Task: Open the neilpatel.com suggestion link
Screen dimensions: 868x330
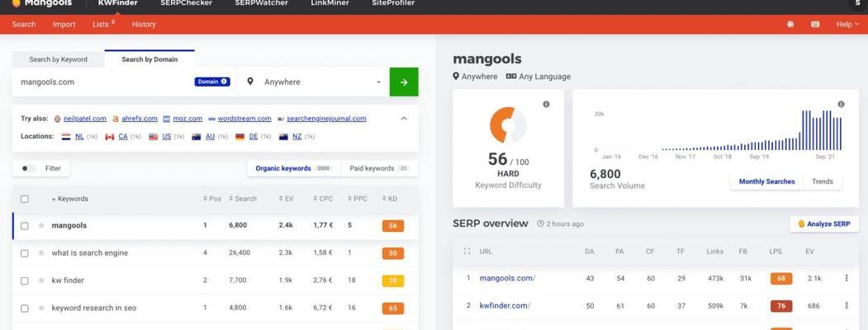Action: [85, 118]
